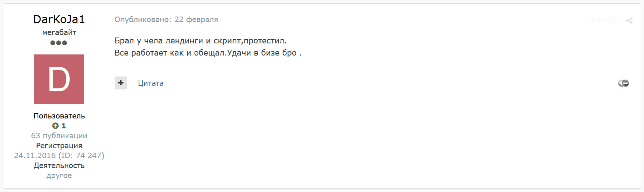Toggle the multi-quote plus button

point(121,83)
